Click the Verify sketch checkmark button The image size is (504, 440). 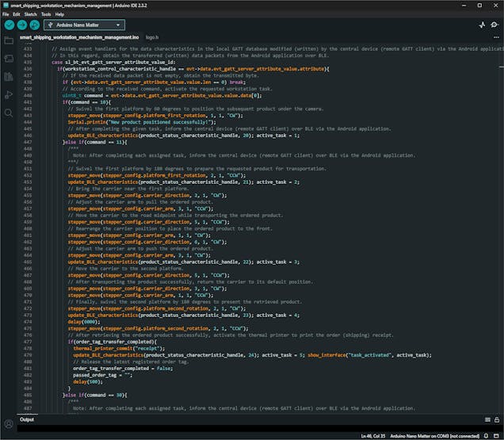[x=10, y=25]
